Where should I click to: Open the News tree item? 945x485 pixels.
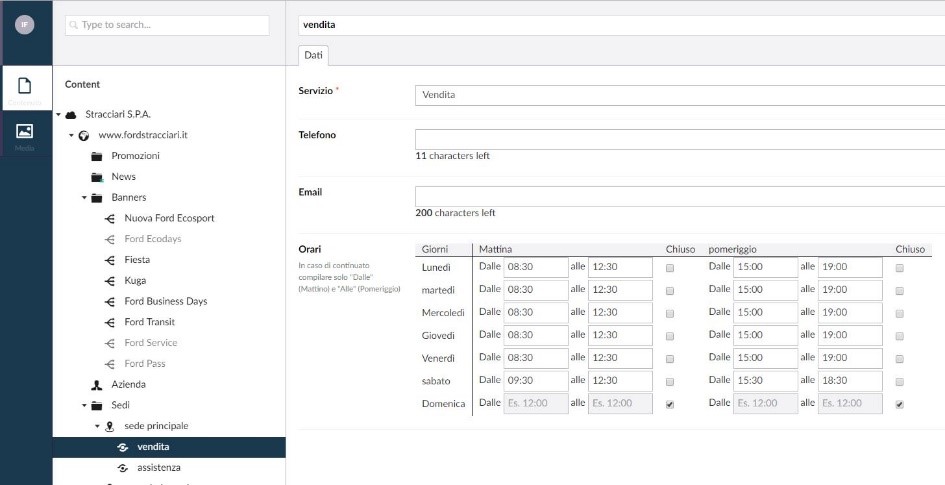coord(124,177)
